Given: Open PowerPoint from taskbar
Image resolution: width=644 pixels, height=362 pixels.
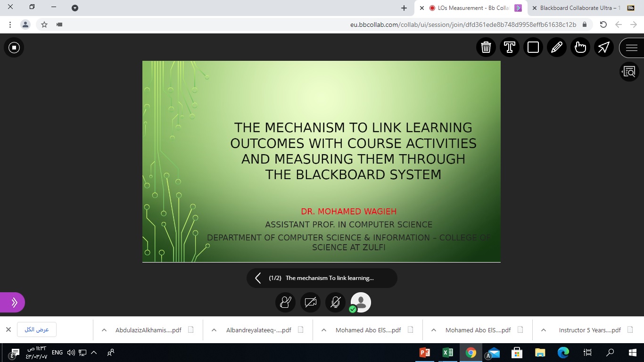Looking at the screenshot, I should pos(425,353).
